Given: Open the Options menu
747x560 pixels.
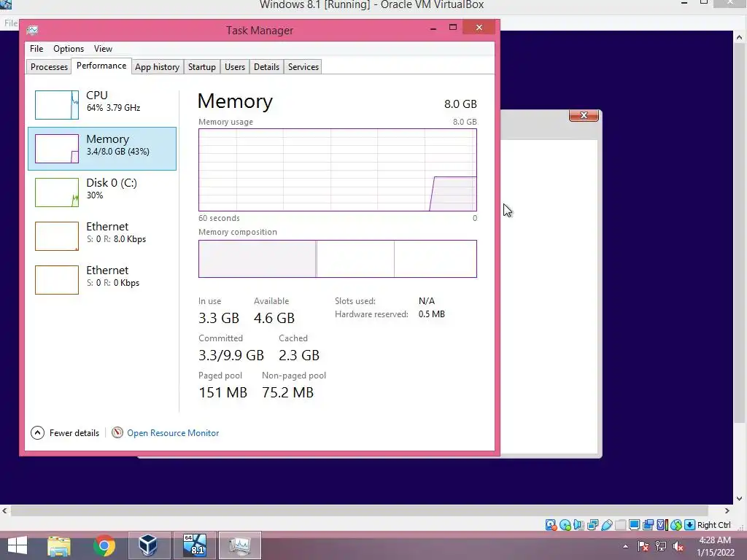Looking at the screenshot, I should click(x=69, y=49).
